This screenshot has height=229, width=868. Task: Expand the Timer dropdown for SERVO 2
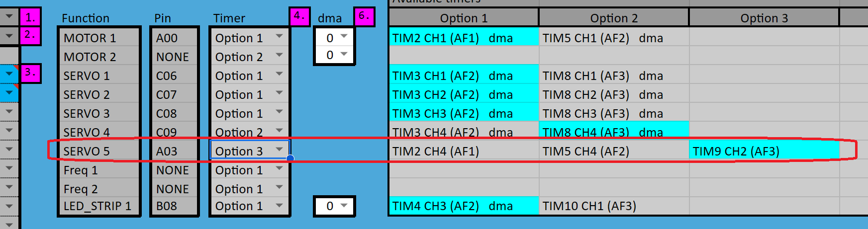pos(279,93)
